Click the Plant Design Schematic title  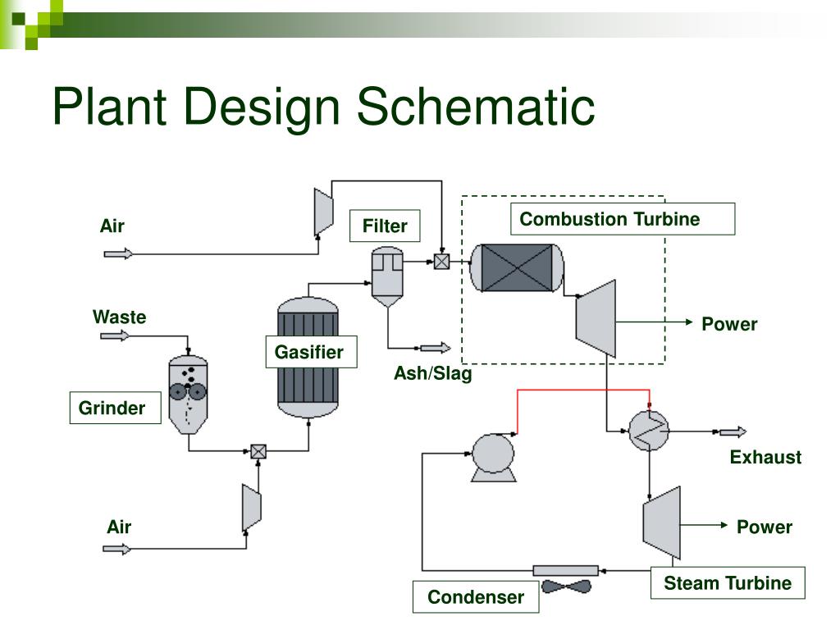(x=323, y=107)
